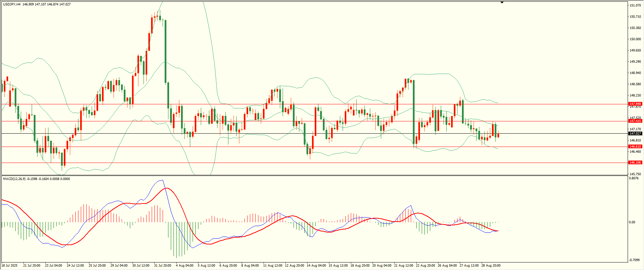Click the 18 Aug 20:00 time label
This screenshot has width=644, height=270.
pos(360,266)
